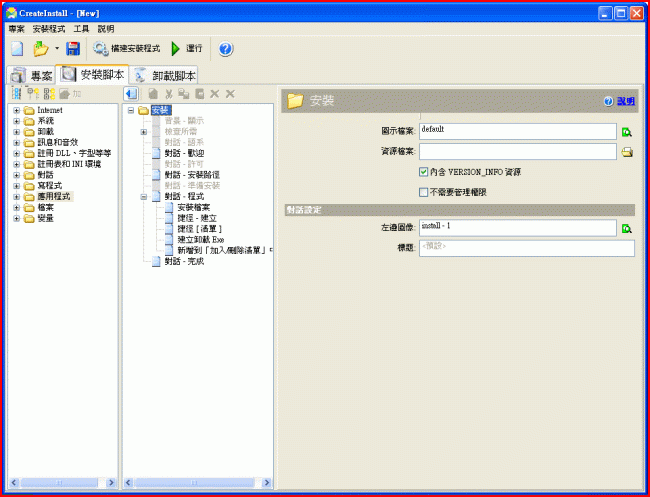Enable 不需要管理權限 checkbox
The width and height of the screenshot is (650, 497).
424,192
